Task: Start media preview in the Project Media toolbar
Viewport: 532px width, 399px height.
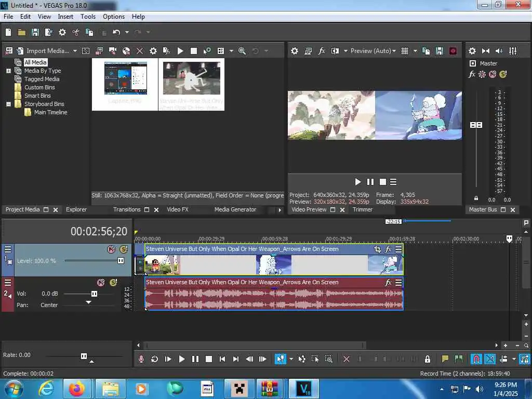Action: (x=180, y=51)
